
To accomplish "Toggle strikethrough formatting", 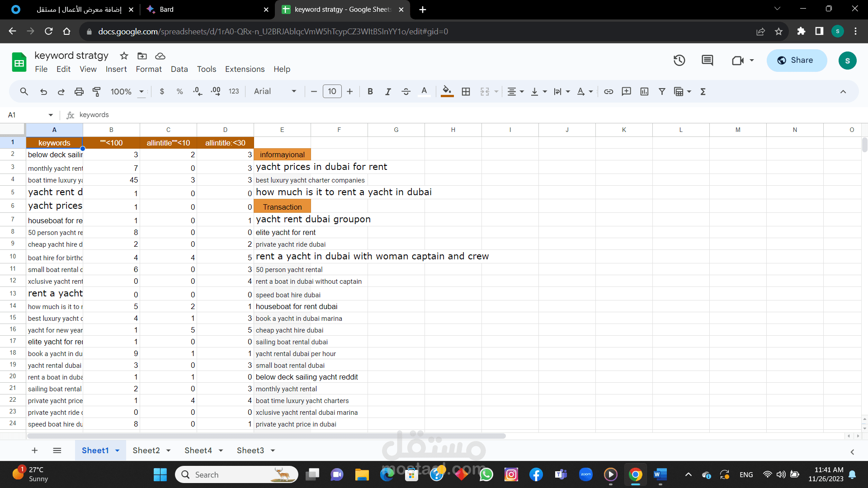I will click(406, 92).
